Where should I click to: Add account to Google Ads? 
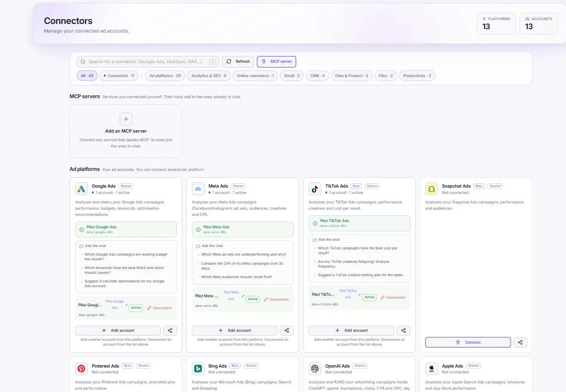(x=118, y=330)
